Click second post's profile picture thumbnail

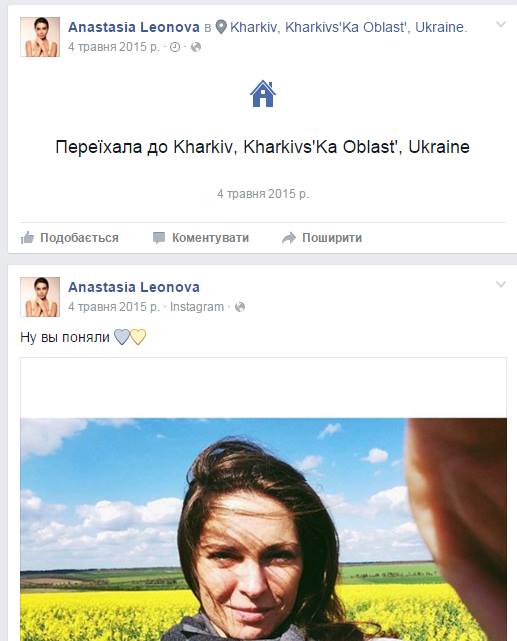[40, 297]
